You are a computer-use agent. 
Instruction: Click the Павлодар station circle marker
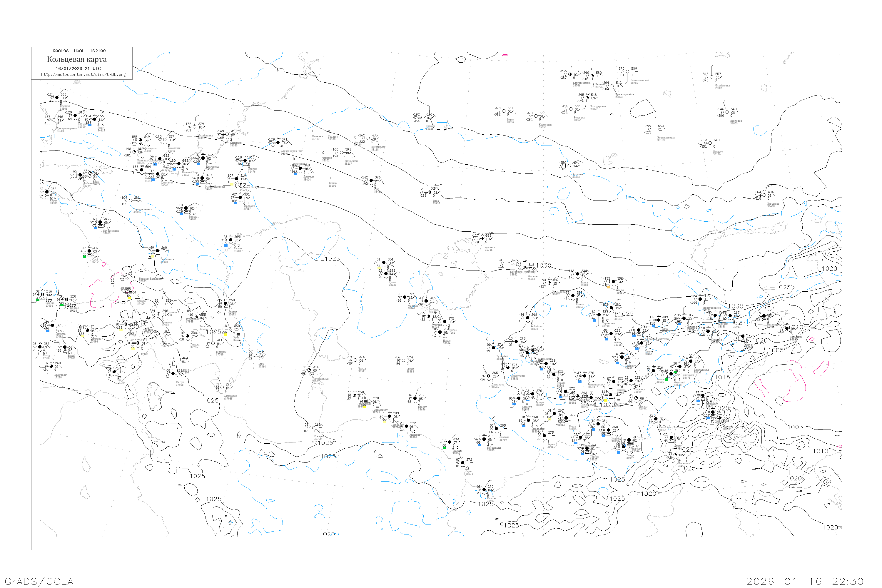tap(727, 112)
